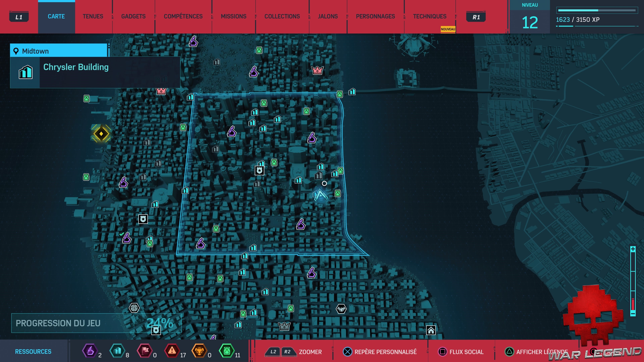
Task: Select the gray crown icon near bottom
Action: pyautogui.click(x=284, y=326)
